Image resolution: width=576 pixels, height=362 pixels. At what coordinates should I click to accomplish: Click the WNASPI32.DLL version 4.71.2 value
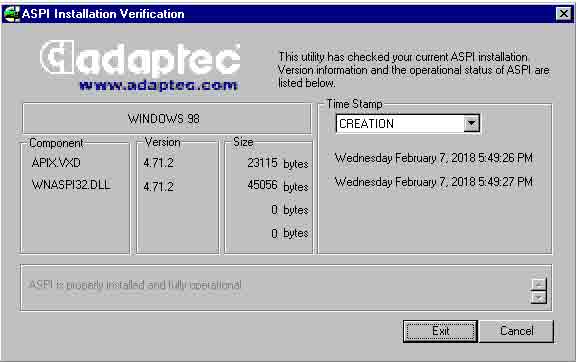pyautogui.click(x=158, y=187)
